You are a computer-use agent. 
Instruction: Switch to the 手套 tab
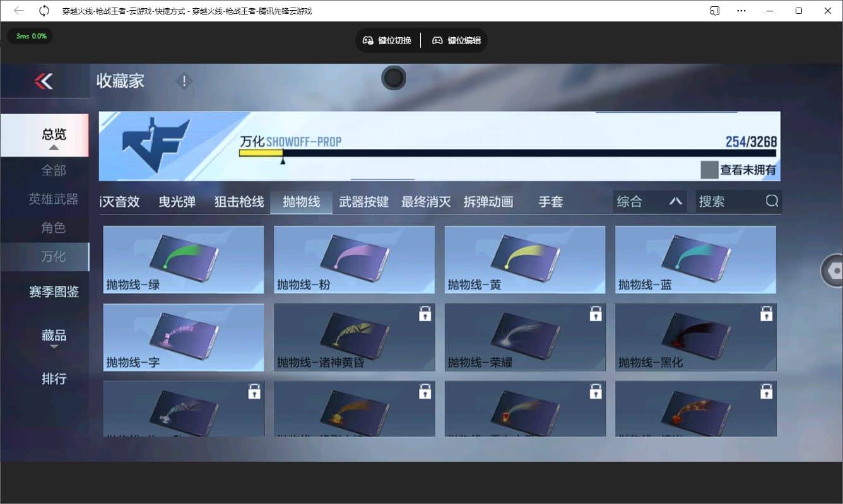coord(549,201)
